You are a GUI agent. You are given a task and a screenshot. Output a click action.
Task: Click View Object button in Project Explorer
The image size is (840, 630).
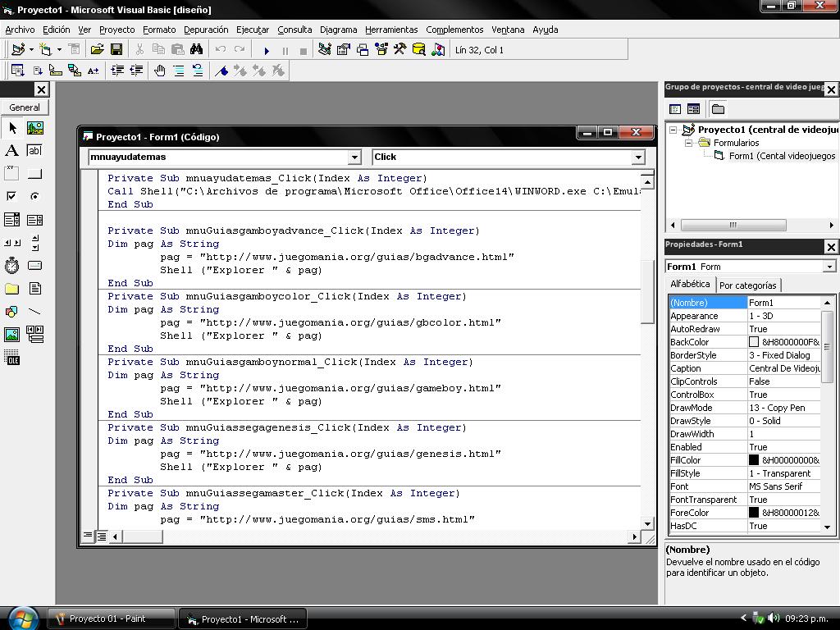[x=693, y=109]
